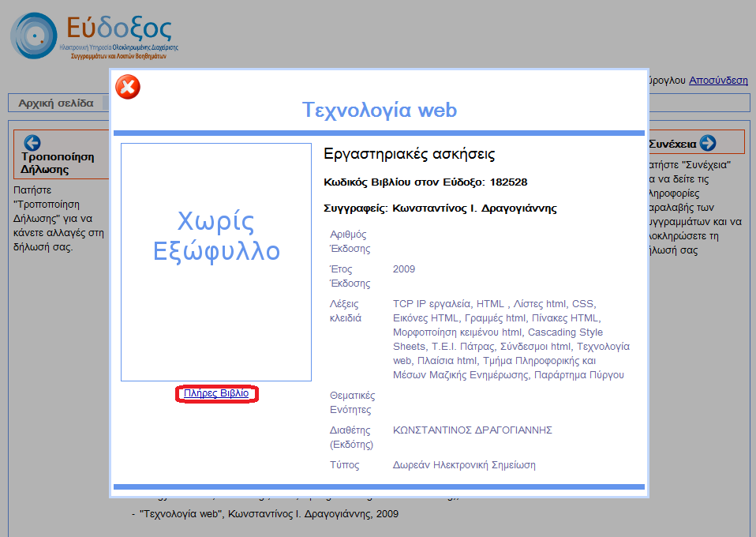The image size is (756, 537).
Task: Open the Αρχική σελίδα tab
Action: point(56,103)
